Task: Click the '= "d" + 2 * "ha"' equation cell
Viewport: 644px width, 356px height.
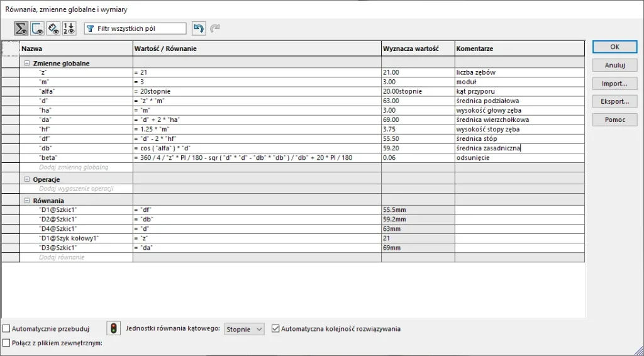Action: pos(257,120)
